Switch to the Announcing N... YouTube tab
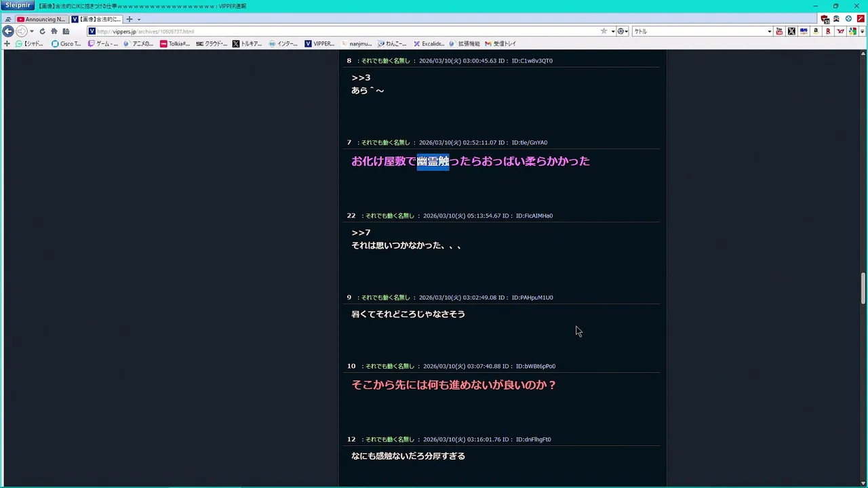The width and height of the screenshot is (868, 488). (x=41, y=20)
